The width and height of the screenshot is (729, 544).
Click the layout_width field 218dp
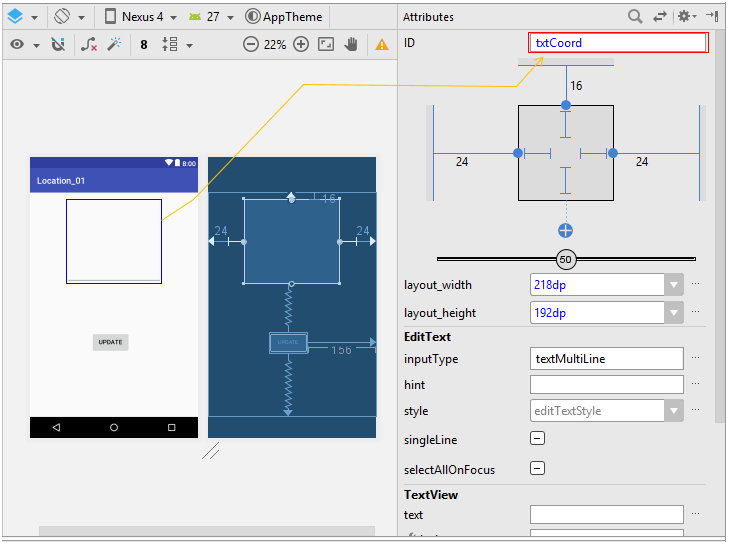coord(597,285)
